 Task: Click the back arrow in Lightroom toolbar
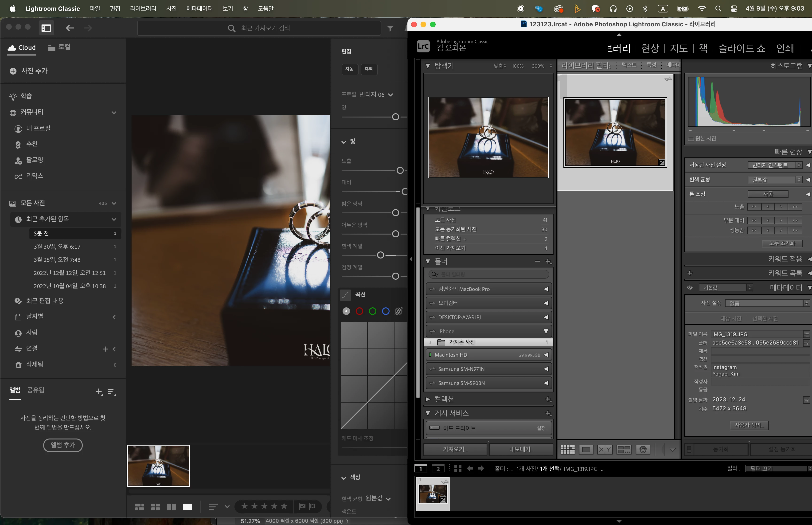[x=70, y=28]
